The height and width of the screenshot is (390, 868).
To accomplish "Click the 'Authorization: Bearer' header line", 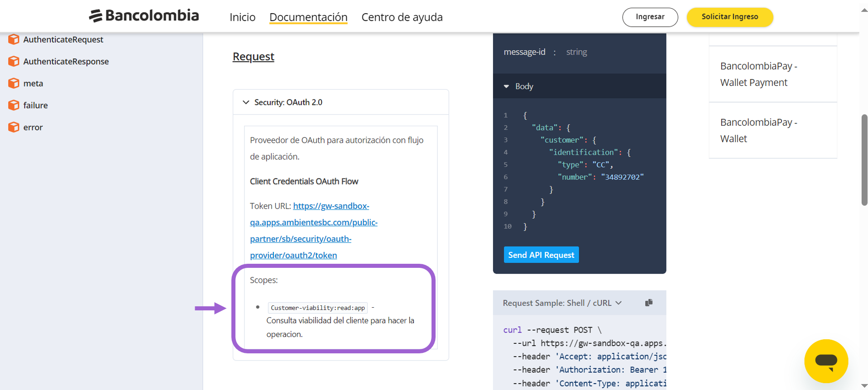I will 590,370.
